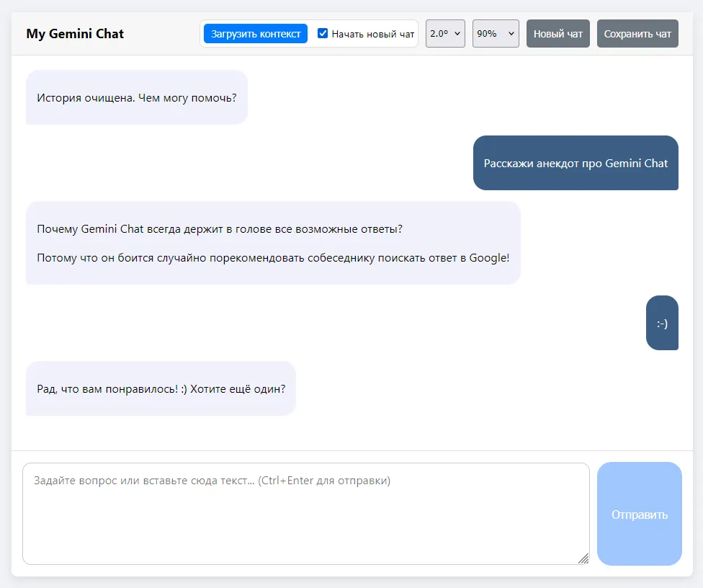Select the История очищена greeting message

137,97
